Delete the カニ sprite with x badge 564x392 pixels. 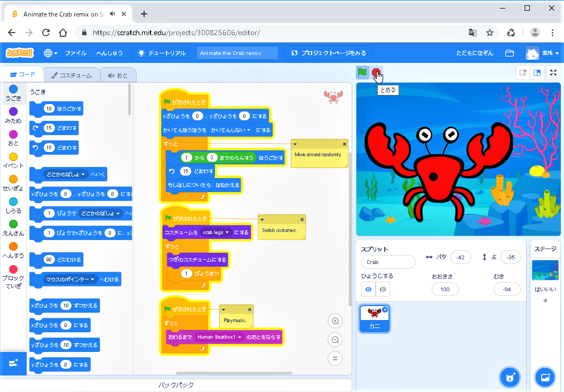click(385, 310)
